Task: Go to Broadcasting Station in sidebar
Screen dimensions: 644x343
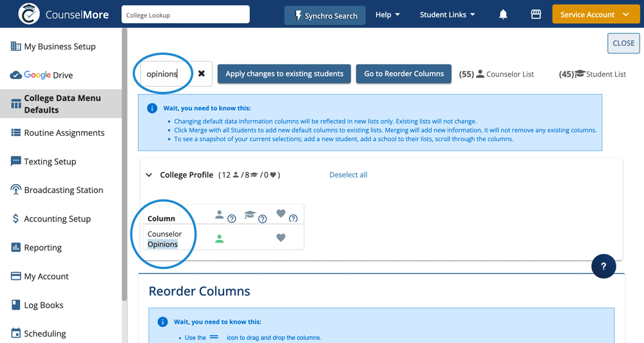Action: pyautogui.click(x=63, y=190)
